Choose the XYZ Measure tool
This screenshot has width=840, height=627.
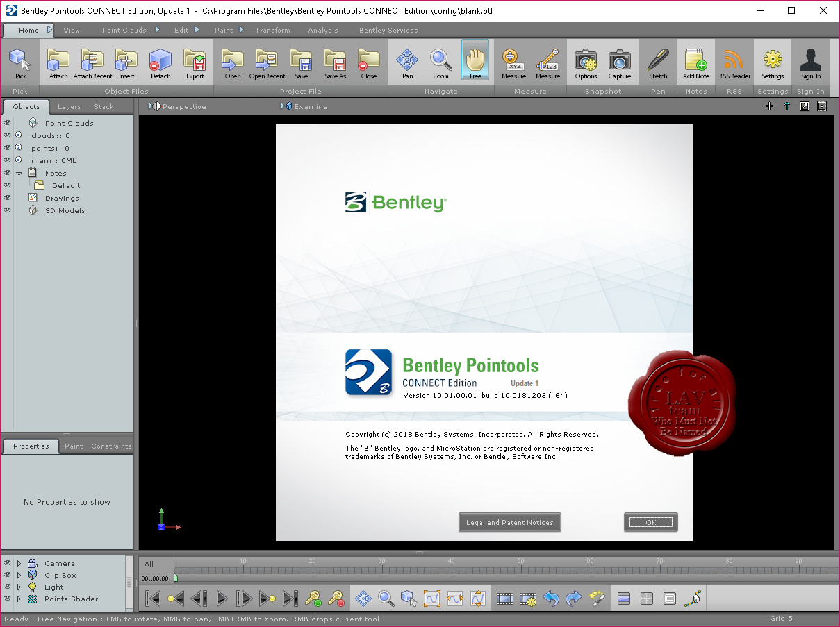513,64
